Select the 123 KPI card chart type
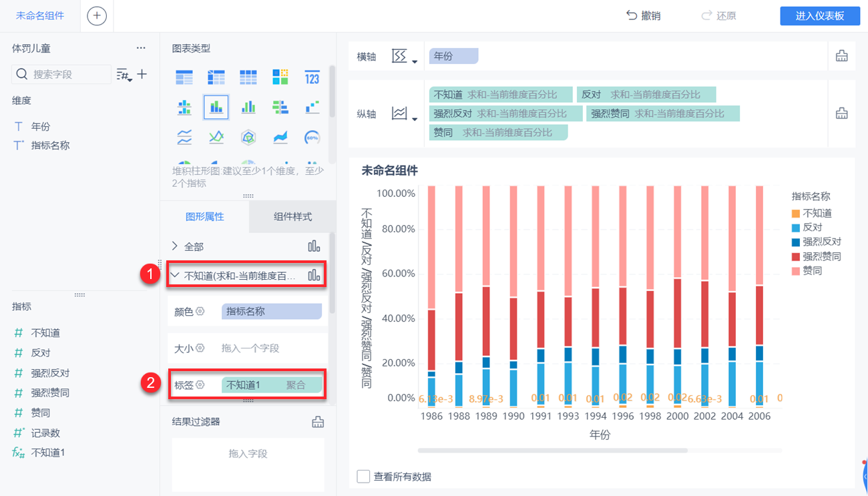The width and height of the screenshot is (868, 496). pyautogui.click(x=312, y=77)
